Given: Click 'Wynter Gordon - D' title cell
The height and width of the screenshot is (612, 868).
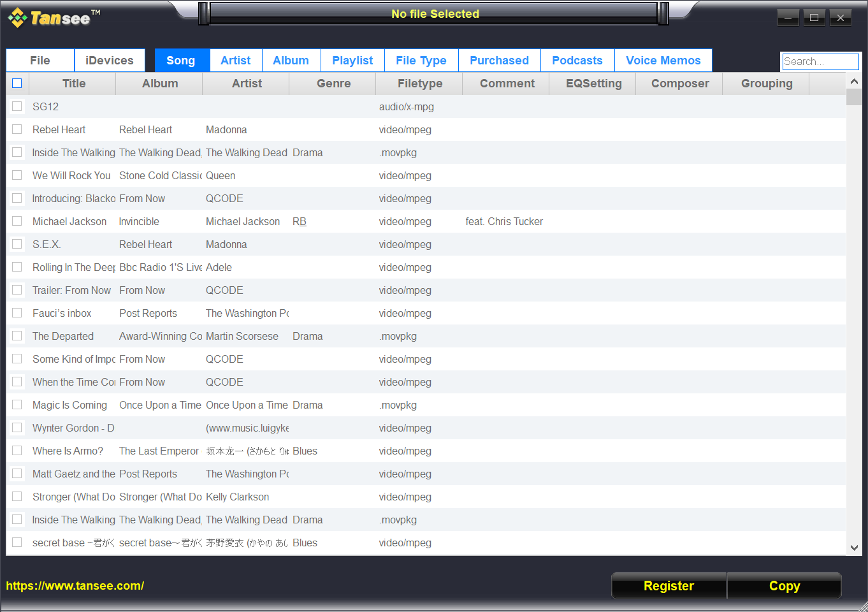Looking at the screenshot, I should coord(73,428).
